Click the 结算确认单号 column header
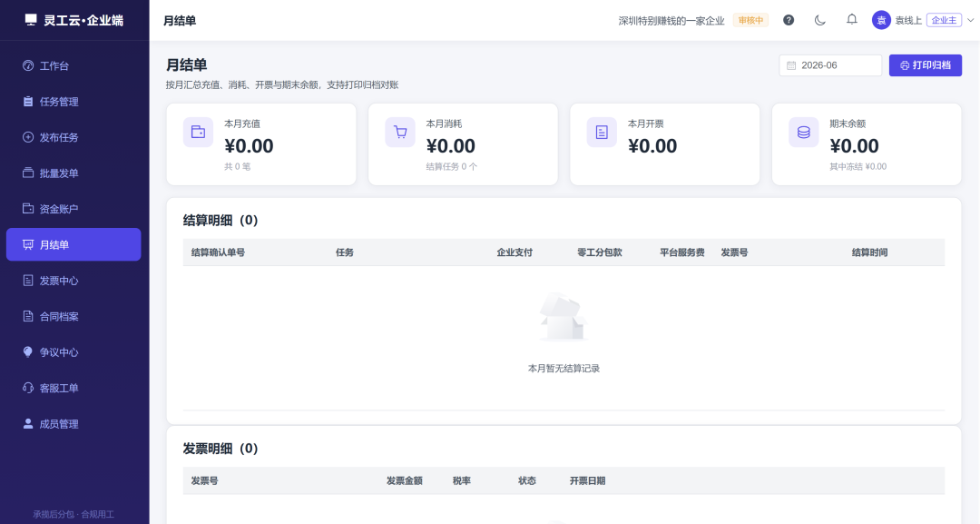The image size is (980, 524). 218,252
